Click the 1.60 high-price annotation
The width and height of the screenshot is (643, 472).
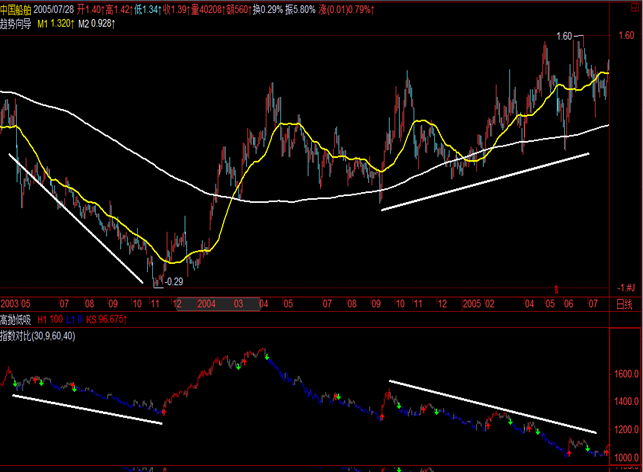(566, 37)
